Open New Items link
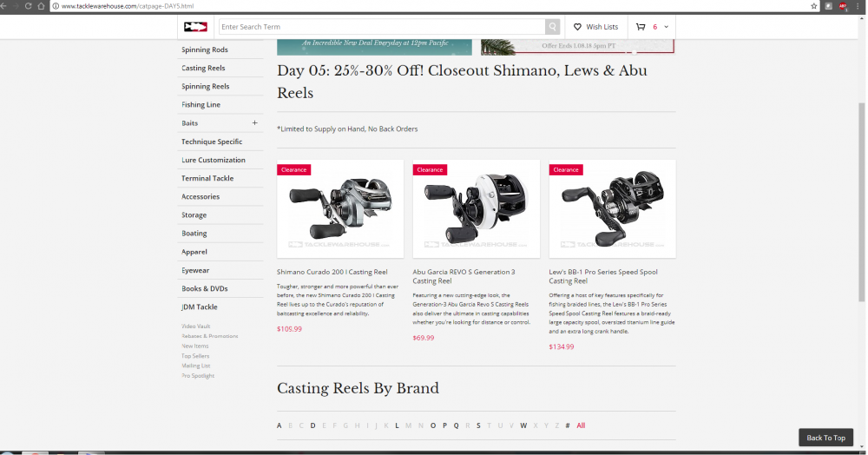 (x=194, y=346)
